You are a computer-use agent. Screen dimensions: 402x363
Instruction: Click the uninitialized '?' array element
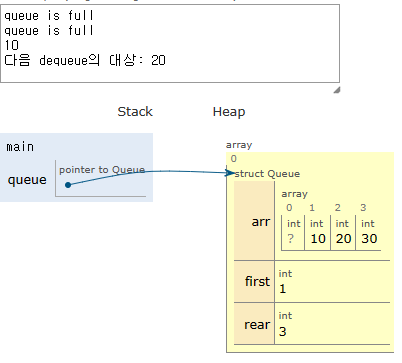291,239
